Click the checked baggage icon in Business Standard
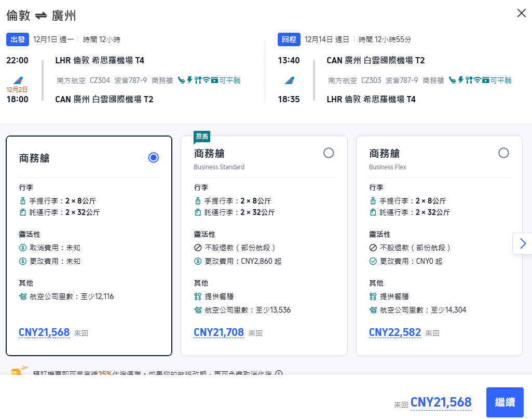The width and height of the screenshot is (532, 419). coord(198,212)
